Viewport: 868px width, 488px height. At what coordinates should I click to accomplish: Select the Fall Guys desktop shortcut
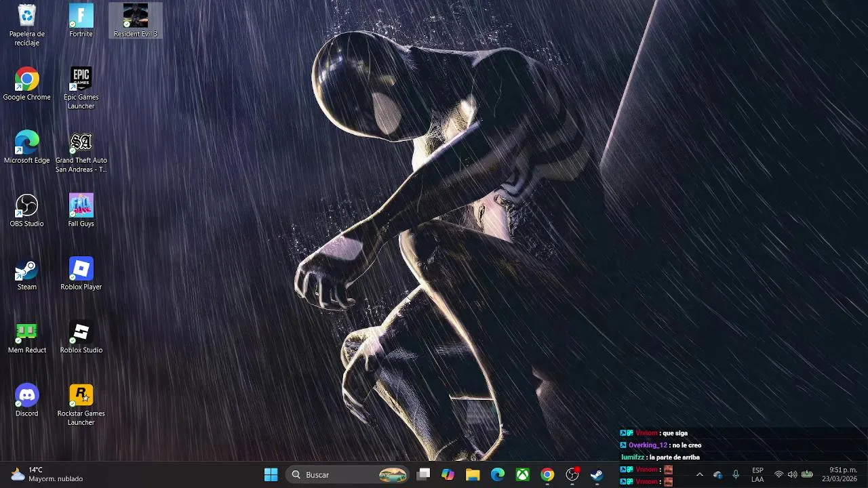tap(81, 210)
